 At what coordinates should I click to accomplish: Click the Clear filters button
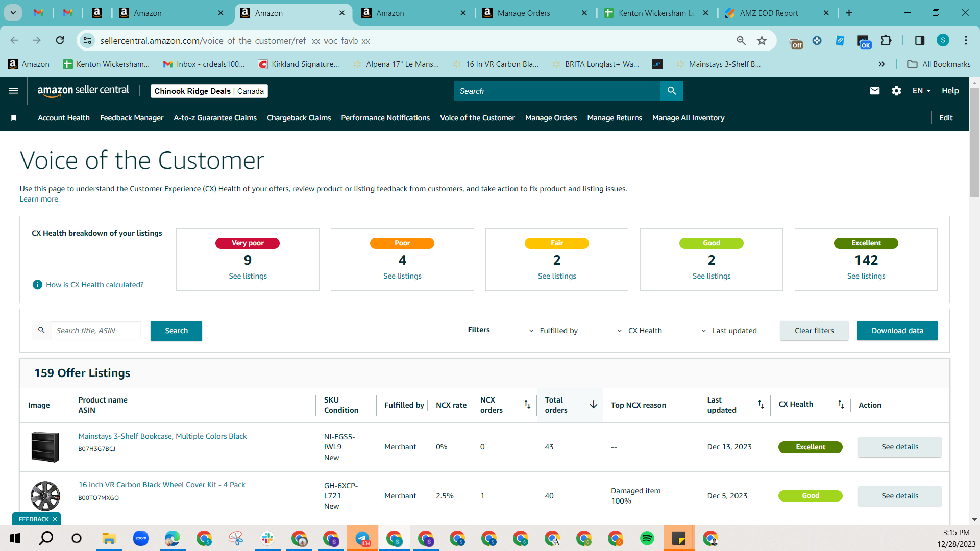pos(814,331)
